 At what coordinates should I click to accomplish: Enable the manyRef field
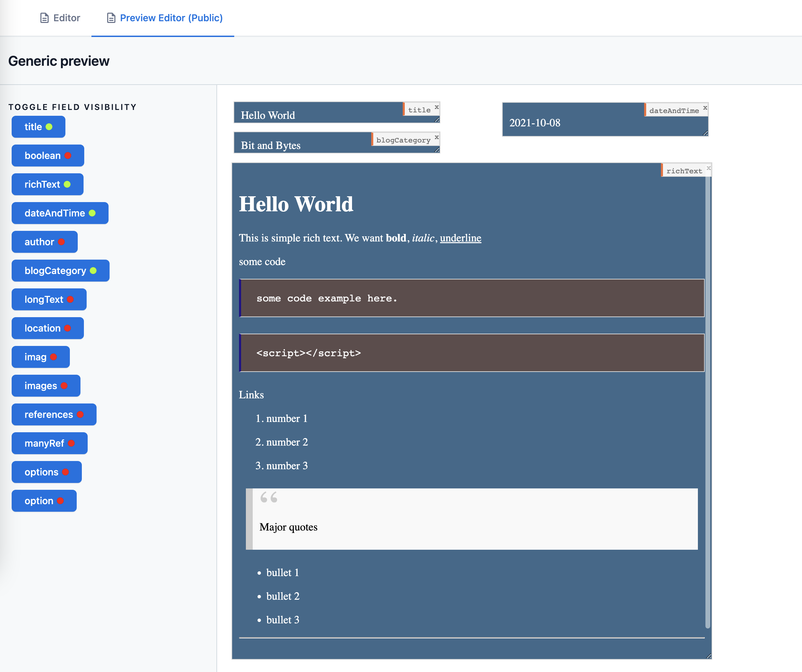click(x=49, y=443)
